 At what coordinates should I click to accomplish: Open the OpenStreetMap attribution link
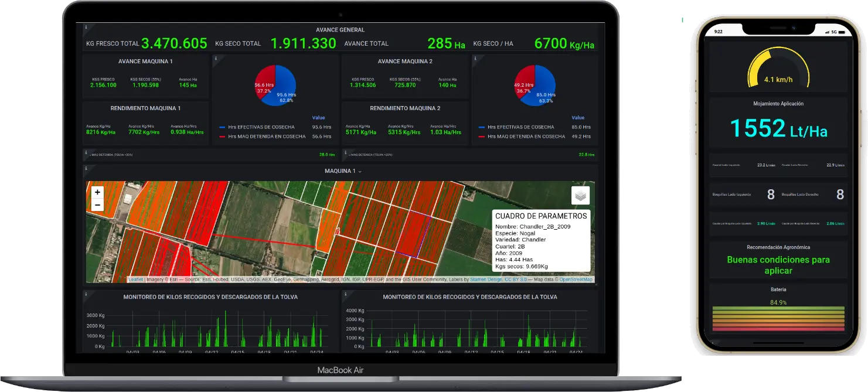tap(576, 280)
